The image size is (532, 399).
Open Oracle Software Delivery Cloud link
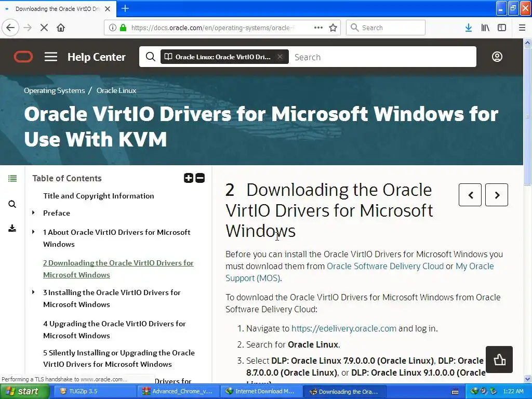click(385, 267)
